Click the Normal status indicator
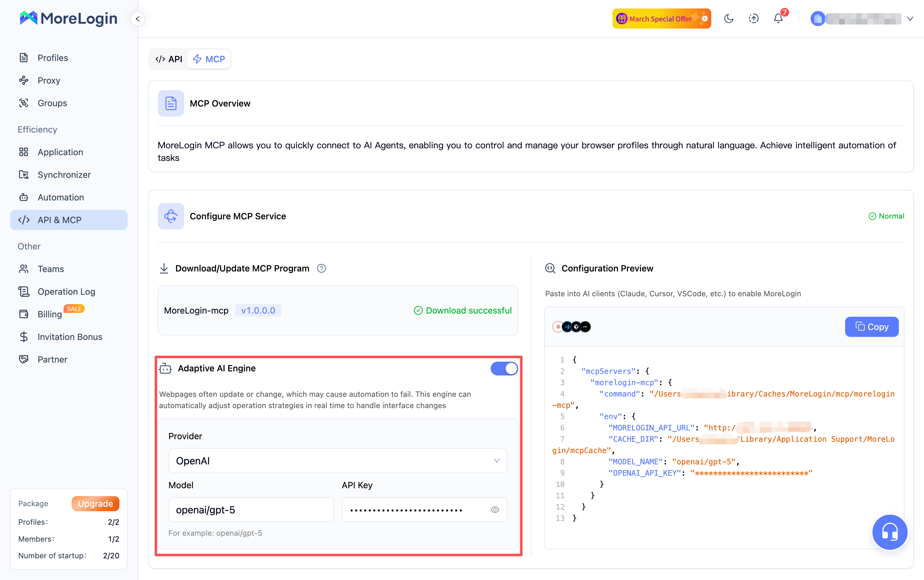The width and height of the screenshot is (924, 580). click(x=886, y=216)
